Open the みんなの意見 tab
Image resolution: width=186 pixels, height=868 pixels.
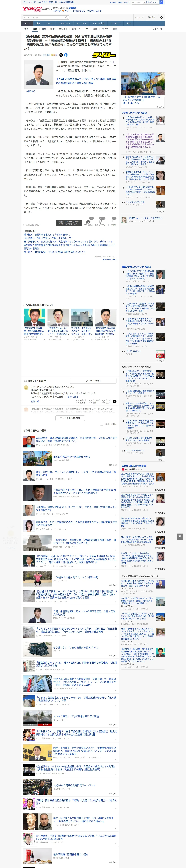[99, 23]
